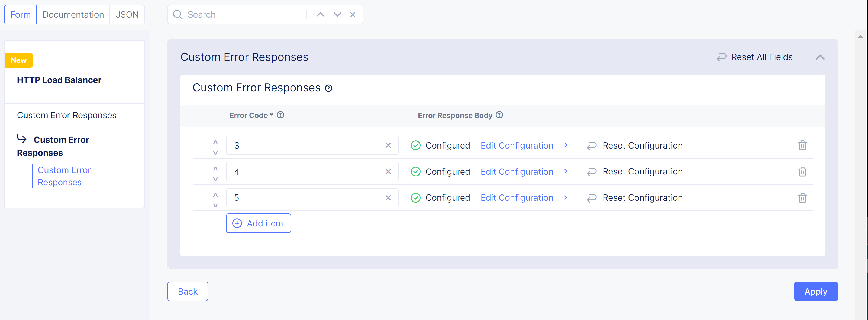The image size is (868, 320).
Task: Delete the error code 5 row
Action: tap(802, 198)
